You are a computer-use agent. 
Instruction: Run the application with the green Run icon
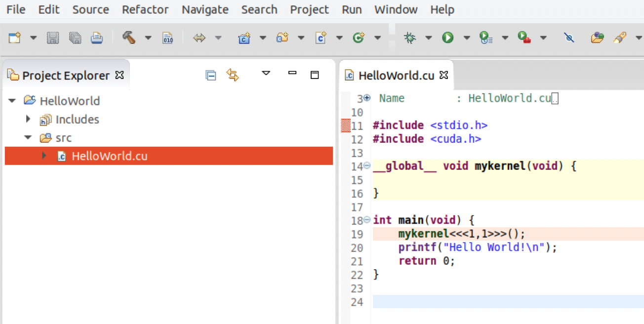pos(447,37)
